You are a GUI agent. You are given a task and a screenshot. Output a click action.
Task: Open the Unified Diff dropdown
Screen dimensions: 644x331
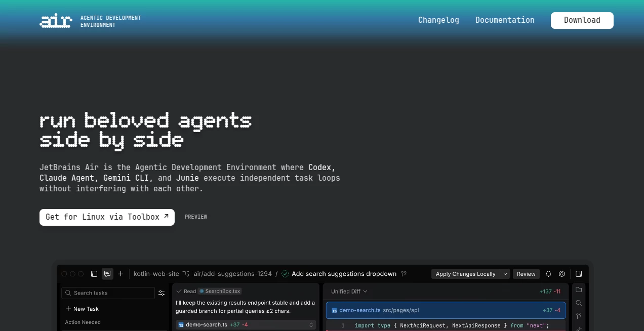point(349,292)
